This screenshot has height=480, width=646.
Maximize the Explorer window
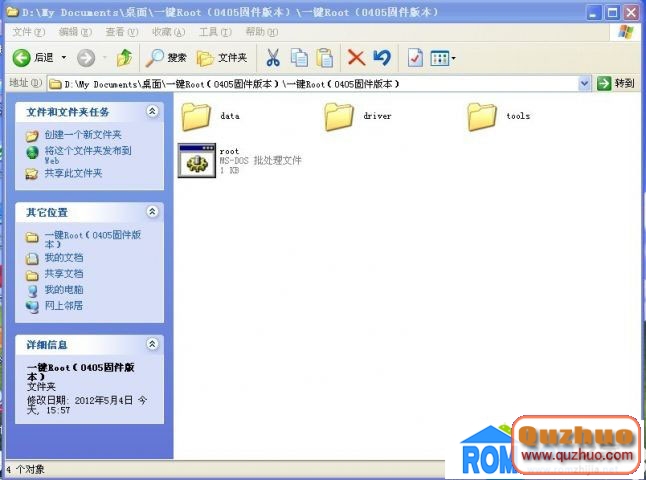[612, 12]
